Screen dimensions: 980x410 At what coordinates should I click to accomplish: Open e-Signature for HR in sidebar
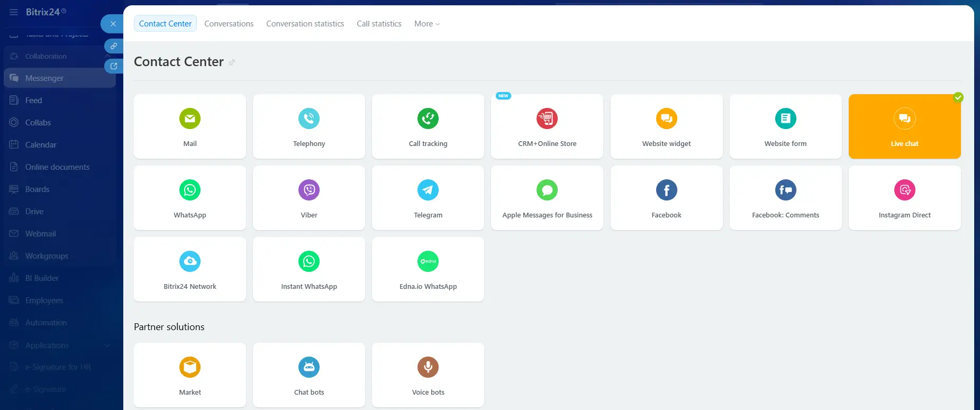[x=59, y=367]
